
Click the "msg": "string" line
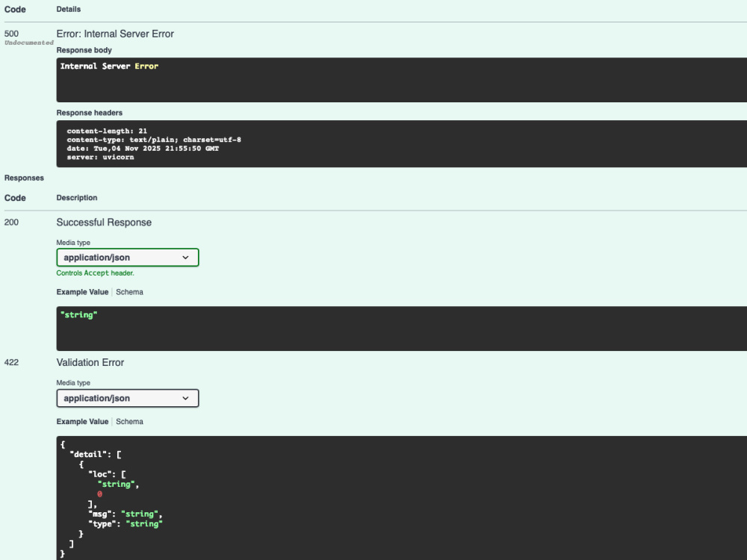coord(125,514)
